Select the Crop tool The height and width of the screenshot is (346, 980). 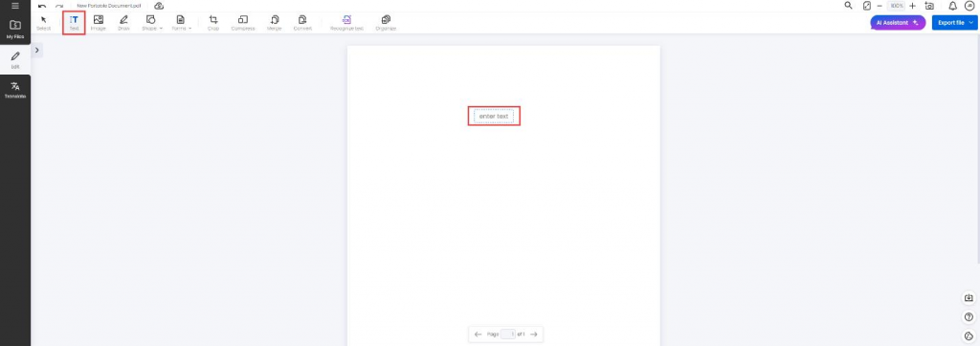[213, 23]
